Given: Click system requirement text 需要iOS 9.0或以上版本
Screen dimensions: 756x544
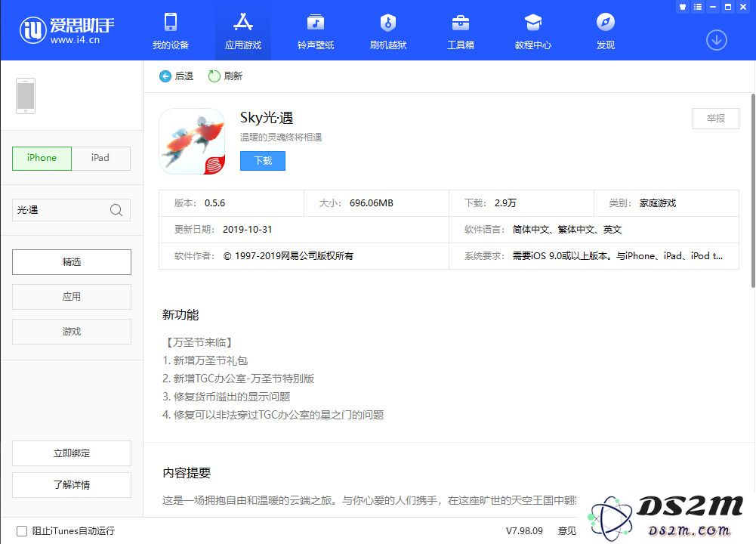Looking at the screenshot, I should [563, 256].
